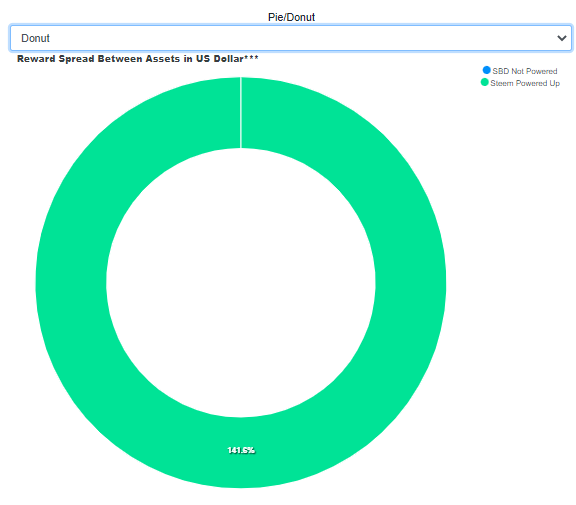Click the blue SBD Not Powered legend dot
Viewport: 576px width, 505px height.
pos(486,70)
